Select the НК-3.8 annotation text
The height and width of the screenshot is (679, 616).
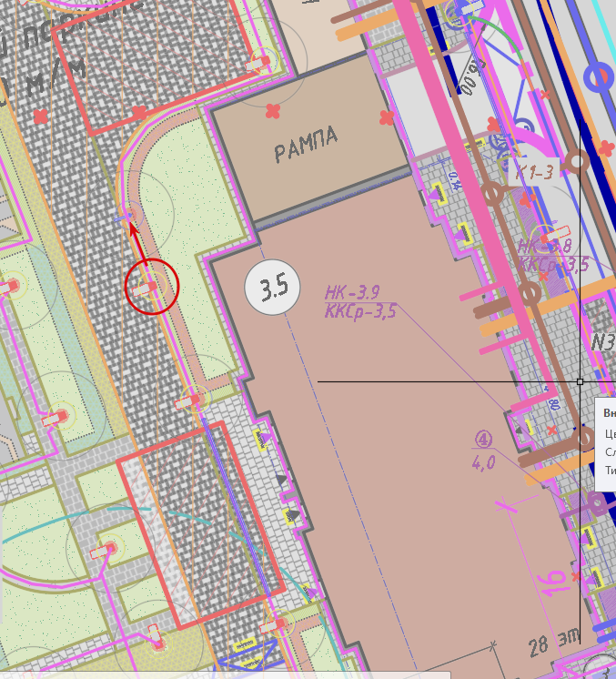545,246
